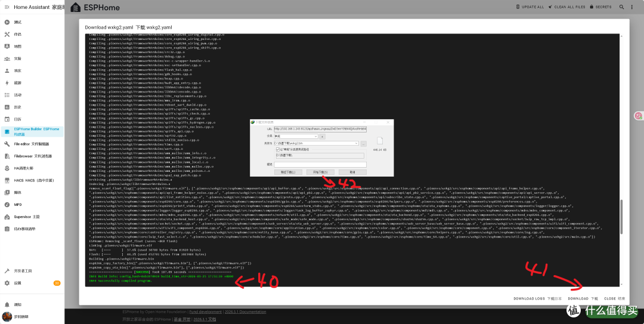Click DOWNLOAD 下载 button in the dialog
Image resolution: width=644 pixels, height=324 pixels.
pos(583,298)
